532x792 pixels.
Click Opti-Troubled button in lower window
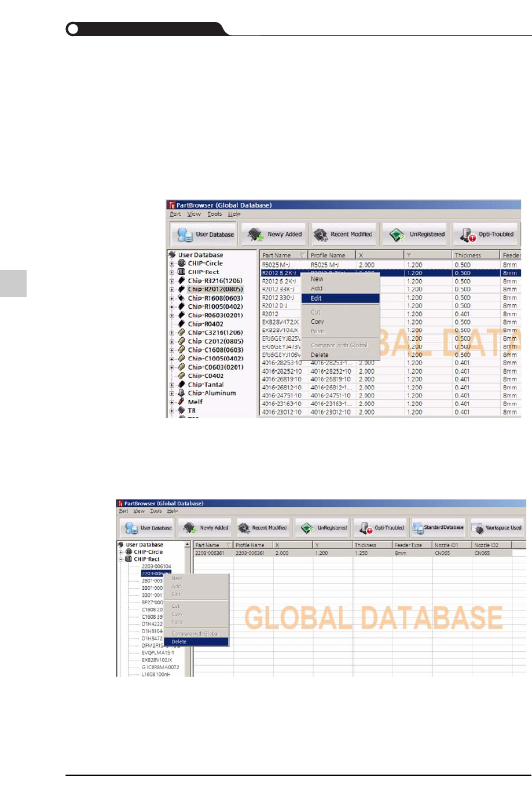381,528
